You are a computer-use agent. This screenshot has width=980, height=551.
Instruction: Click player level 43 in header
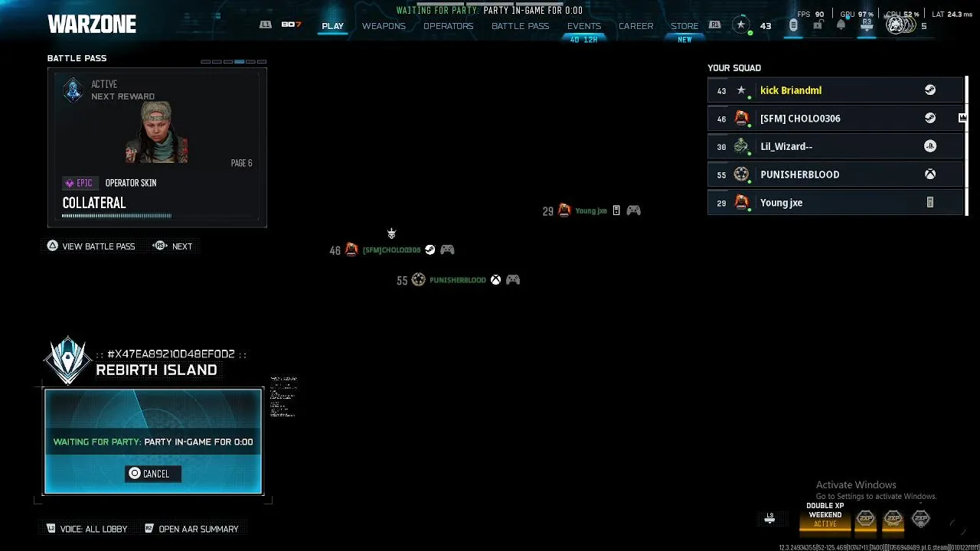(766, 26)
